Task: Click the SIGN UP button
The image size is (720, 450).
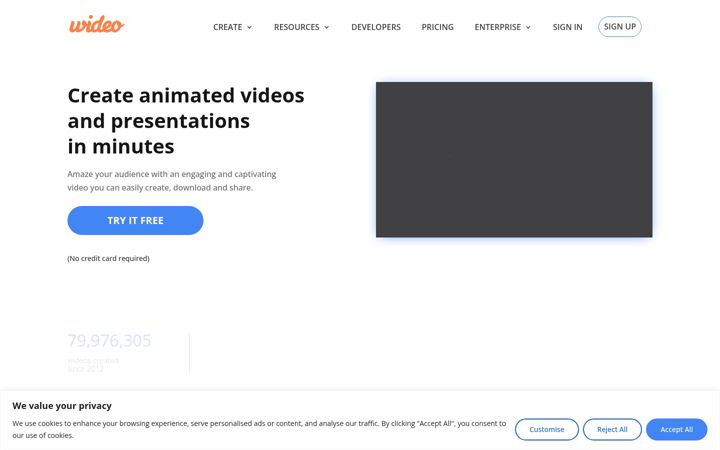Action: 619,27
